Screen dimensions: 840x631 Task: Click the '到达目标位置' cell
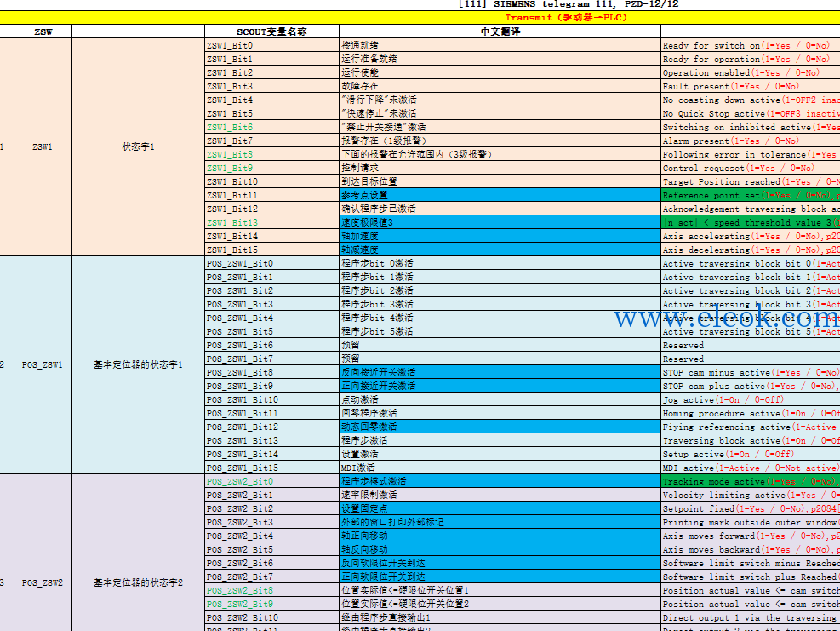[500, 181]
